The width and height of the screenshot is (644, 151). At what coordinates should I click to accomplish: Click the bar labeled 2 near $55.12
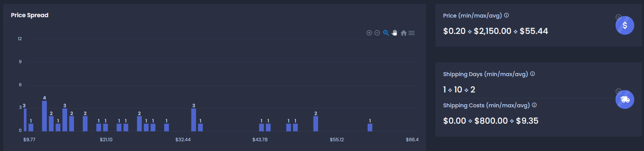(316, 124)
